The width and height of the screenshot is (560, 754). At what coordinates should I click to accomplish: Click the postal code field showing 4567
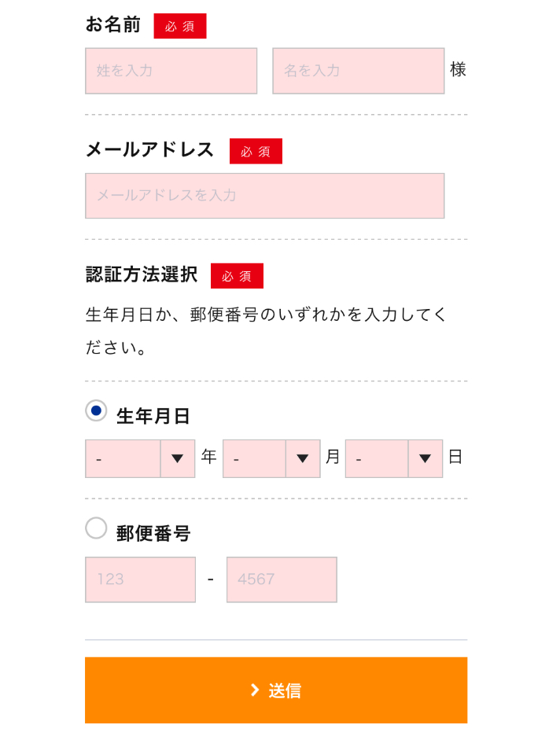coord(282,579)
